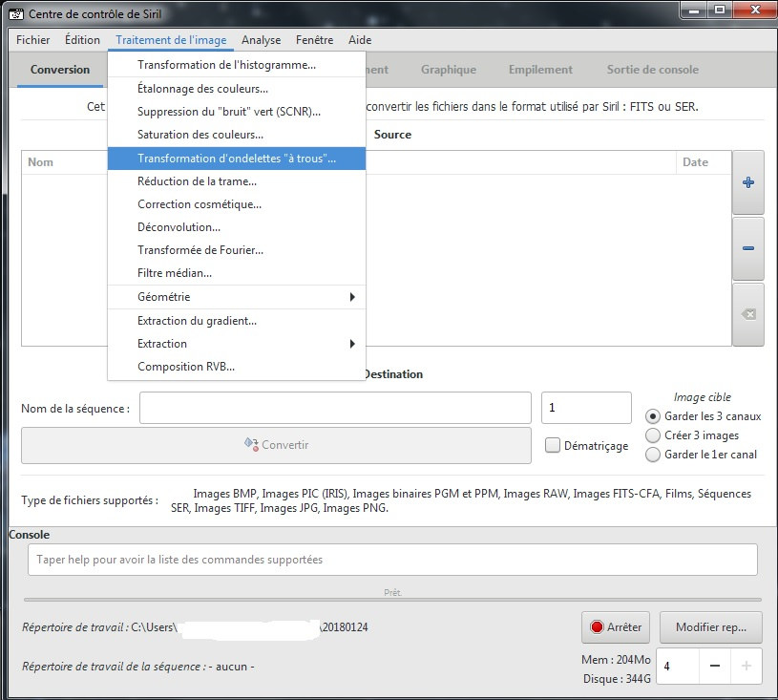This screenshot has height=700, width=778.
Task: Select Créer 3 images option
Action: 652,435
